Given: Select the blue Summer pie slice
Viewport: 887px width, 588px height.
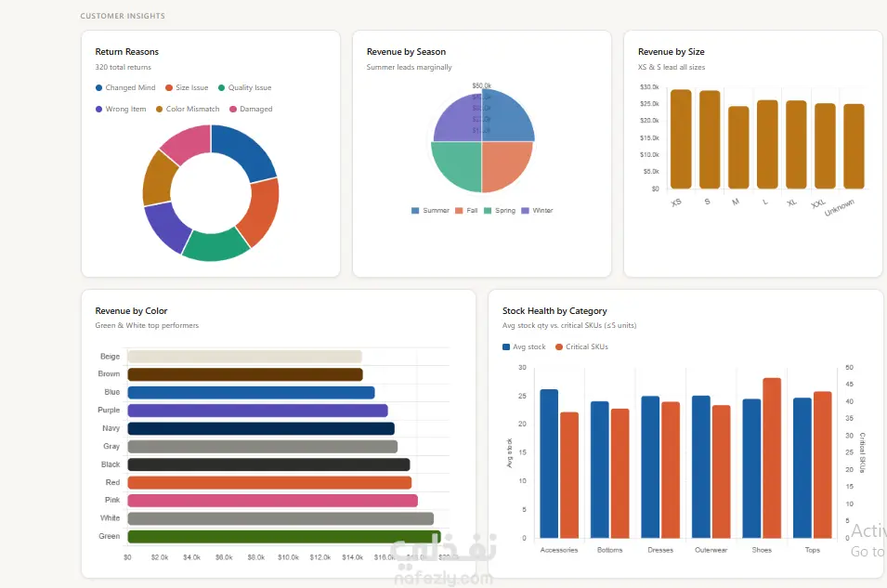Looking at the screenshot, I should point(507,116).
